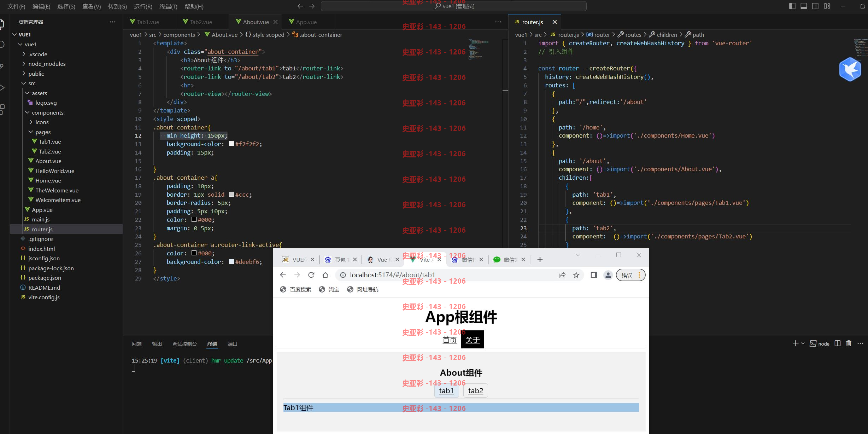Click #ccc color swatch in code

click(231, 195)
